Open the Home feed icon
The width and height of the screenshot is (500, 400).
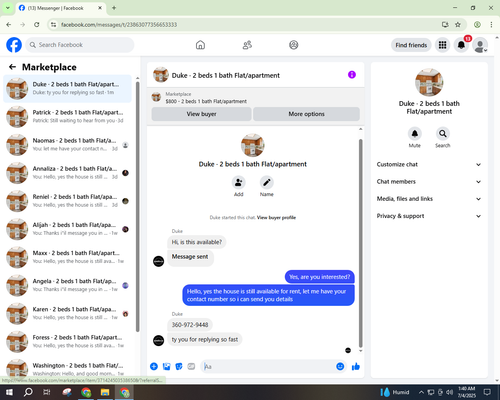click(x=200, y=45)
